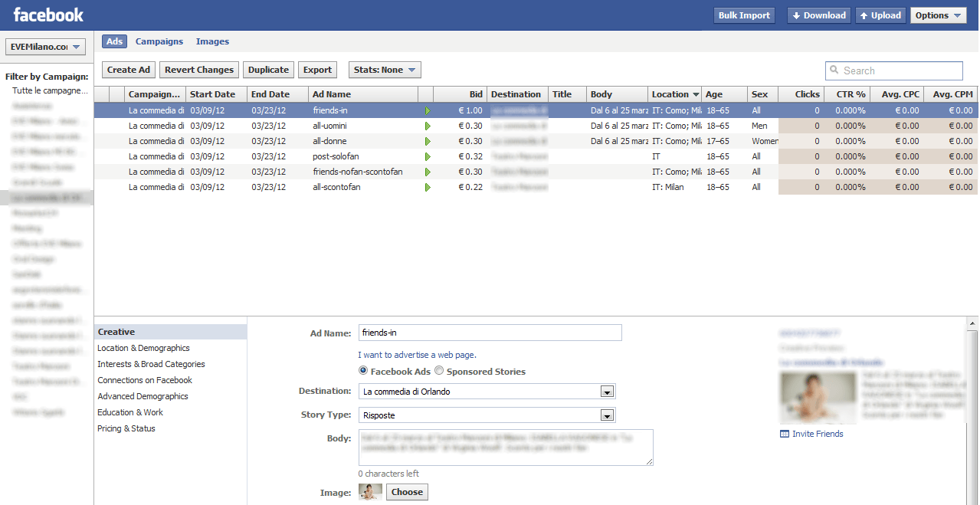Screen dimensions: 980x505
Task: Select the all-scontofan ad name cell
Action: coord(364,187)
